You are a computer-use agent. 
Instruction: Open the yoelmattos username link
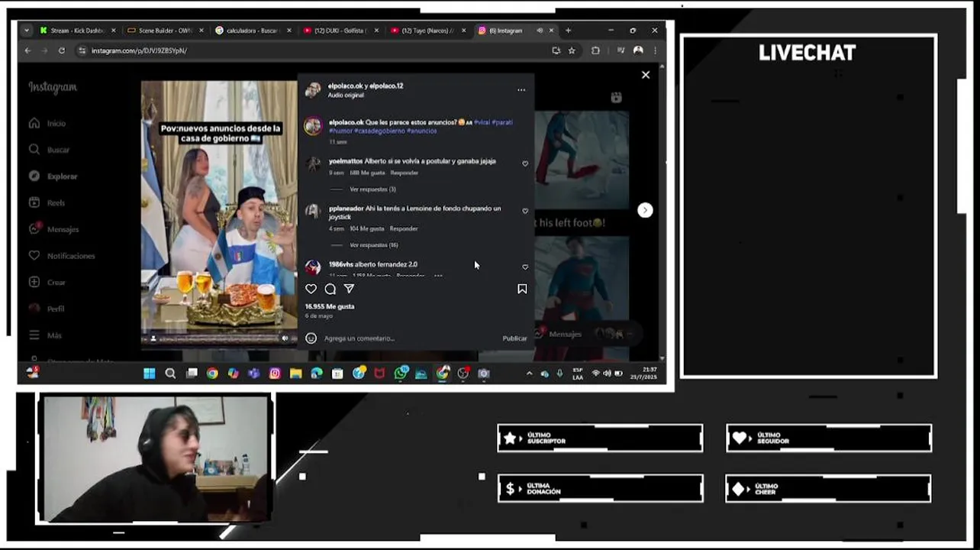(346, 161)
